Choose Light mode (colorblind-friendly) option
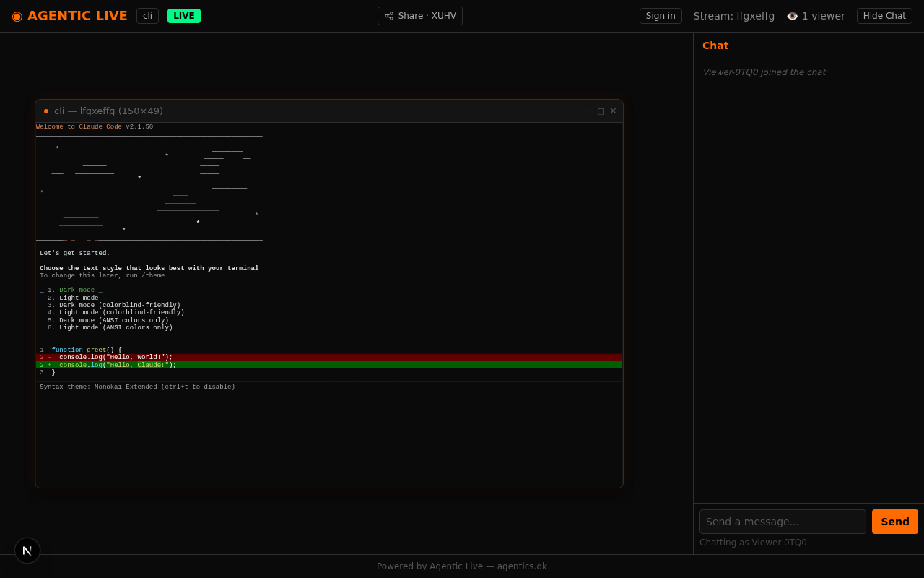Image resolution: width=924 pixels, height=578 pixels. (x=121, y=313)
